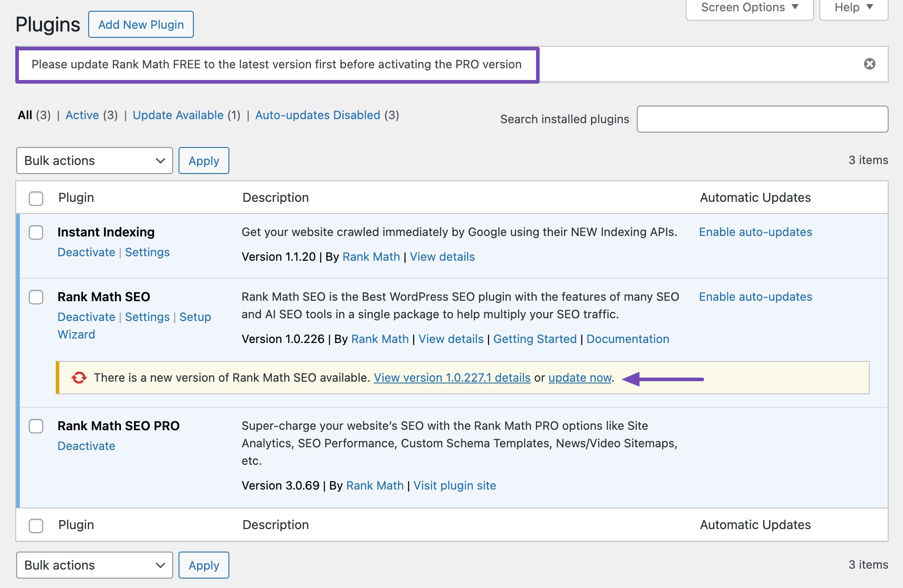Expand the Screen Options panel
This screenshot has height=588, width=903.
750,8
